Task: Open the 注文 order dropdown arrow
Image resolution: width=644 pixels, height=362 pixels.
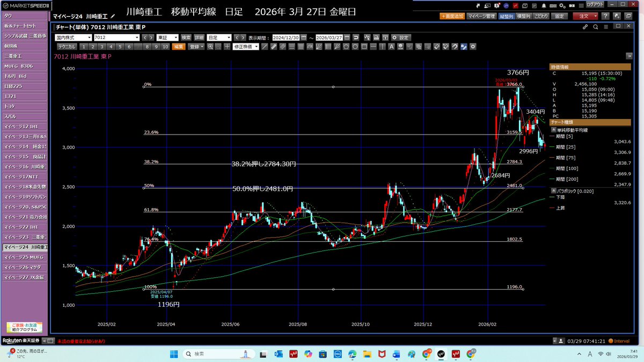Action: coord(596,16)
